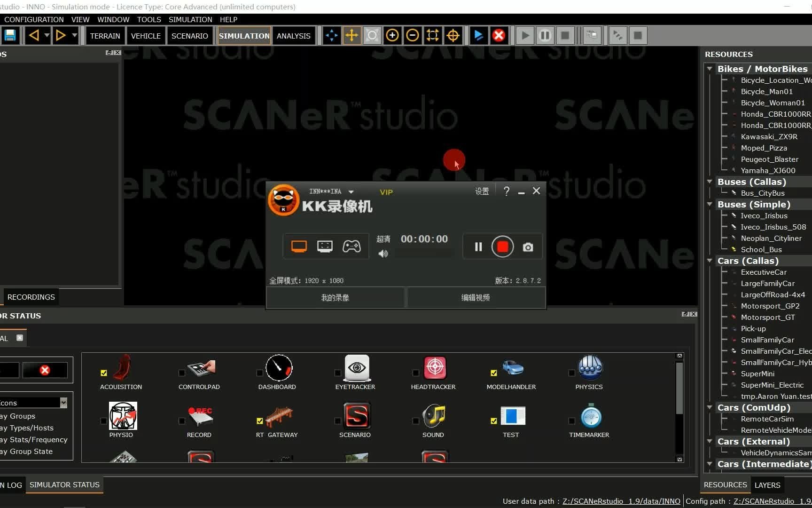Viewport: 812px width, 508px height.
Task: Collapse the Cars (ComUdp) tree group
Action: coord(710,407)
